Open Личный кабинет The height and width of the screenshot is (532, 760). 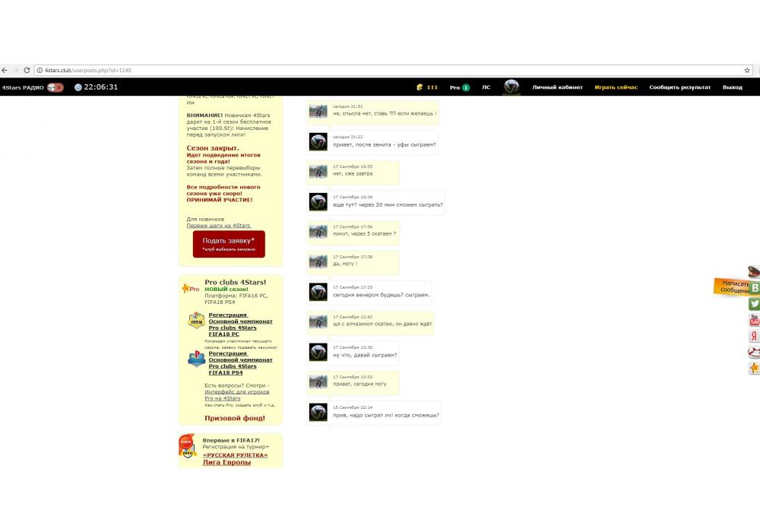click(x=557, y=87)
